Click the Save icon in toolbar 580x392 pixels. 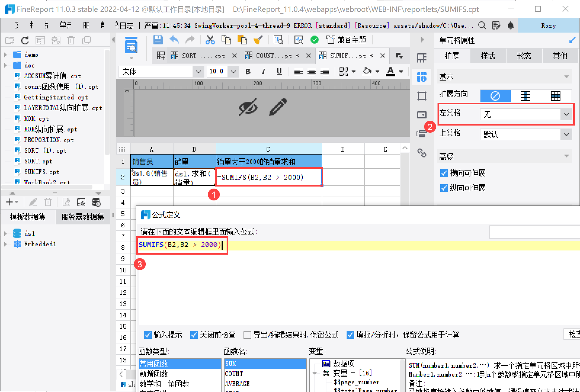158,40
